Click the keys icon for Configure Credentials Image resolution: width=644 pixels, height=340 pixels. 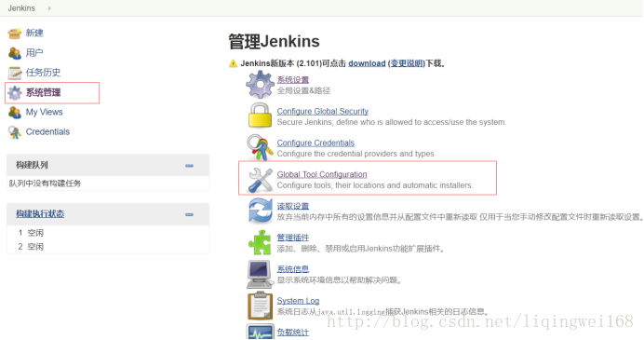click(x=260, y=147)
